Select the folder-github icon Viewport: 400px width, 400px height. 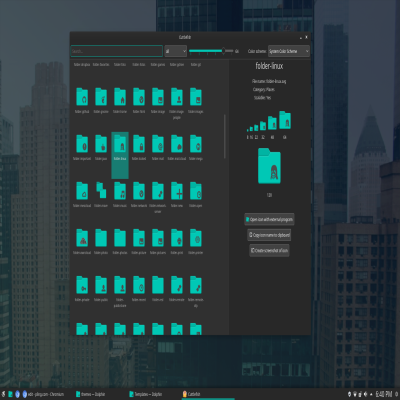[82, 97]
